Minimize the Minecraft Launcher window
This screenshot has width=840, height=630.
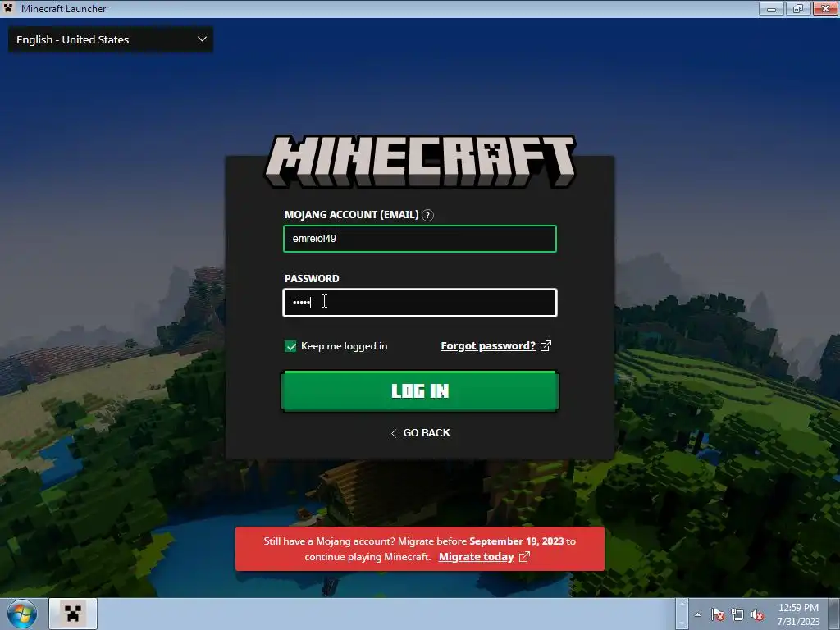pyautogui.click(x=771, y=8)
